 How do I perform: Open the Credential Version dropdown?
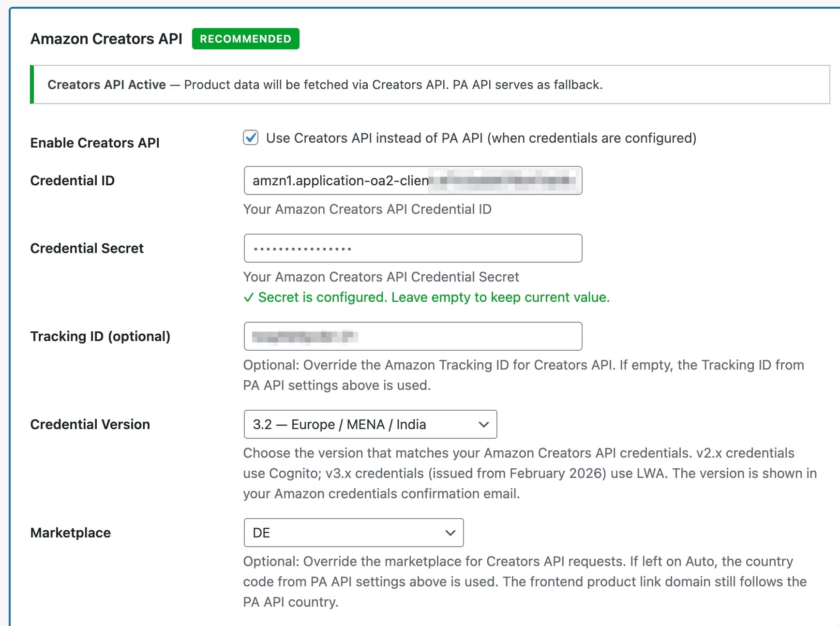pos(370,424)
